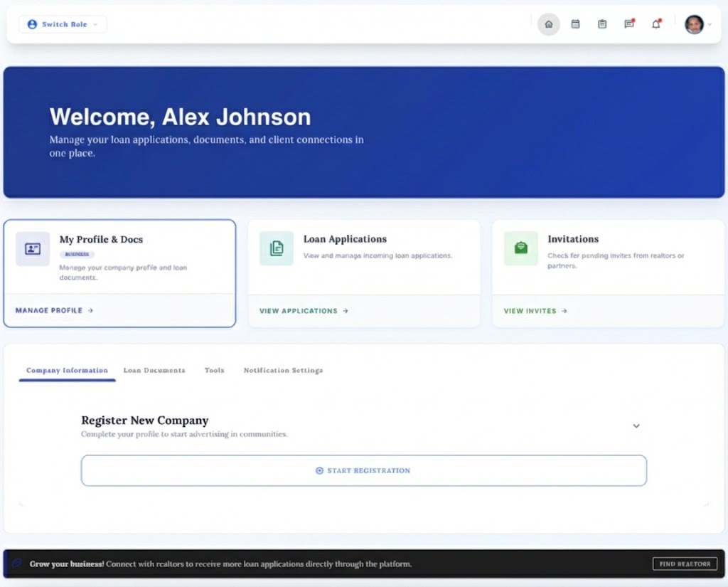Screen dimensions: 728x587
Task: Open the chat messages icon
Action: (628, 24)
